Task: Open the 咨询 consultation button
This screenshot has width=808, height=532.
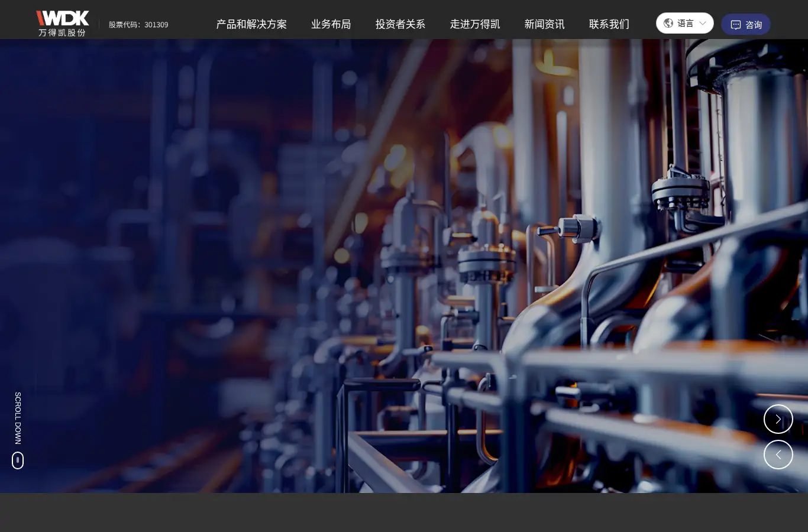Action: 746,24
